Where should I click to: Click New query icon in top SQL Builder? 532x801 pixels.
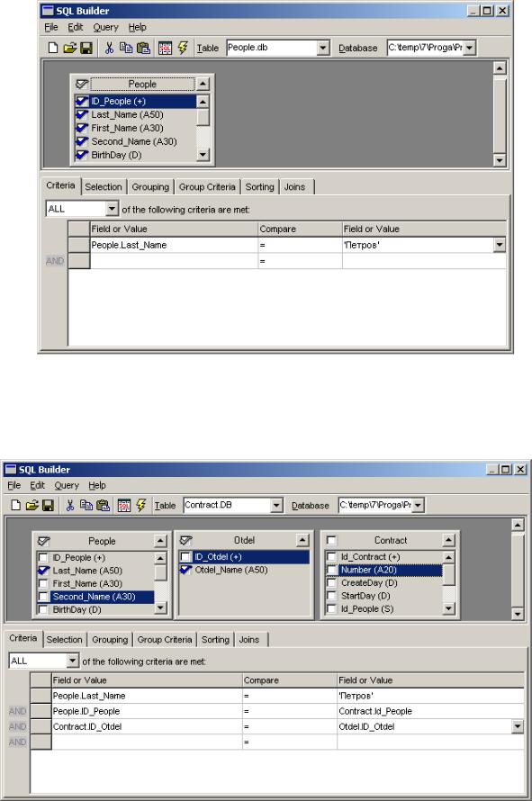(53, 48)
